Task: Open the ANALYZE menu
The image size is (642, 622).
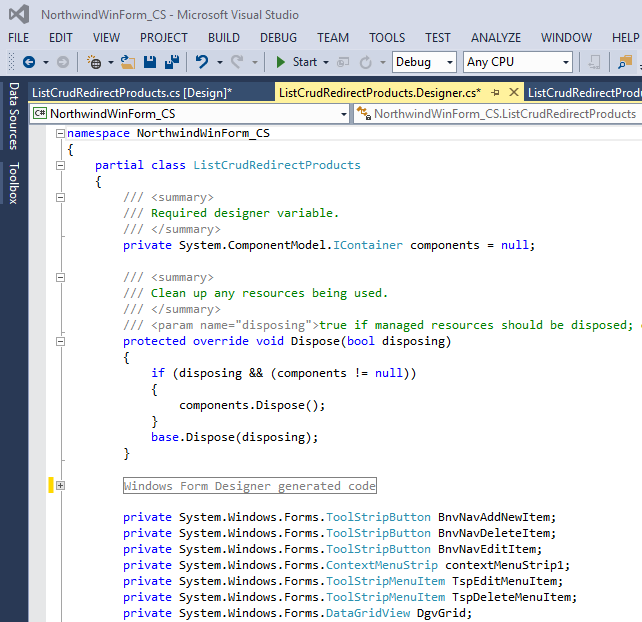Action: [x=495, y=38]
